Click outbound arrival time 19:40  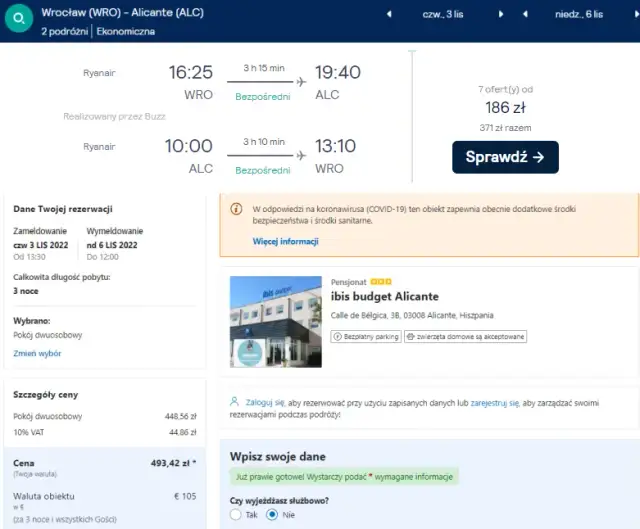338,72
